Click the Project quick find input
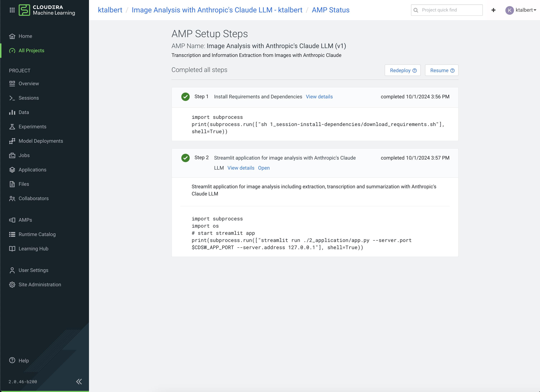 446,10
